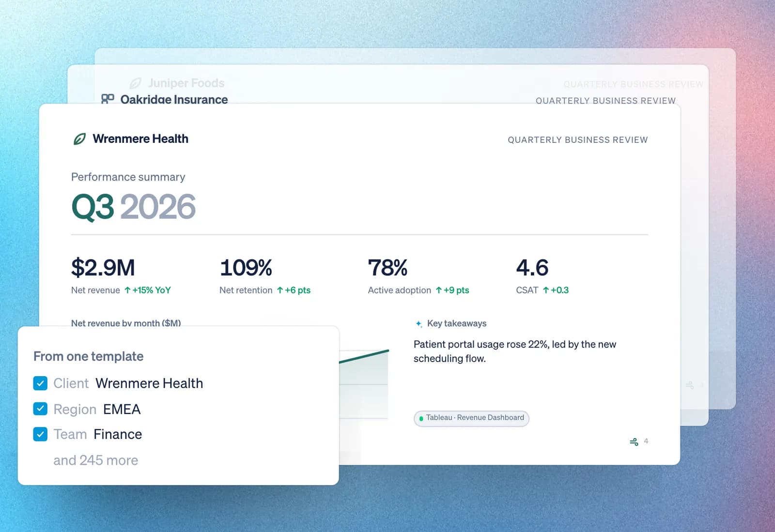Click the green arrow beside +6 pts
Image resolution: width=775 pixels, height=532 pixels.
pyautogui.click(x=280, y=290)
